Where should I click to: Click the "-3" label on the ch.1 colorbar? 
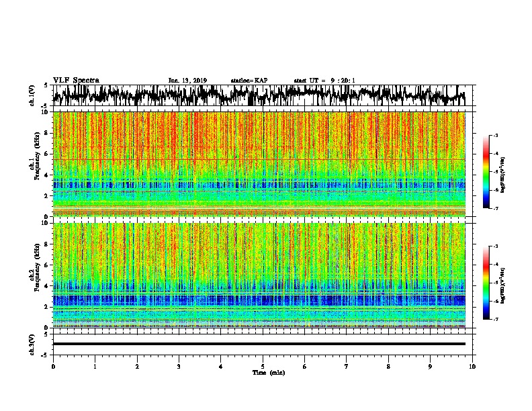[x=495, y=135]
